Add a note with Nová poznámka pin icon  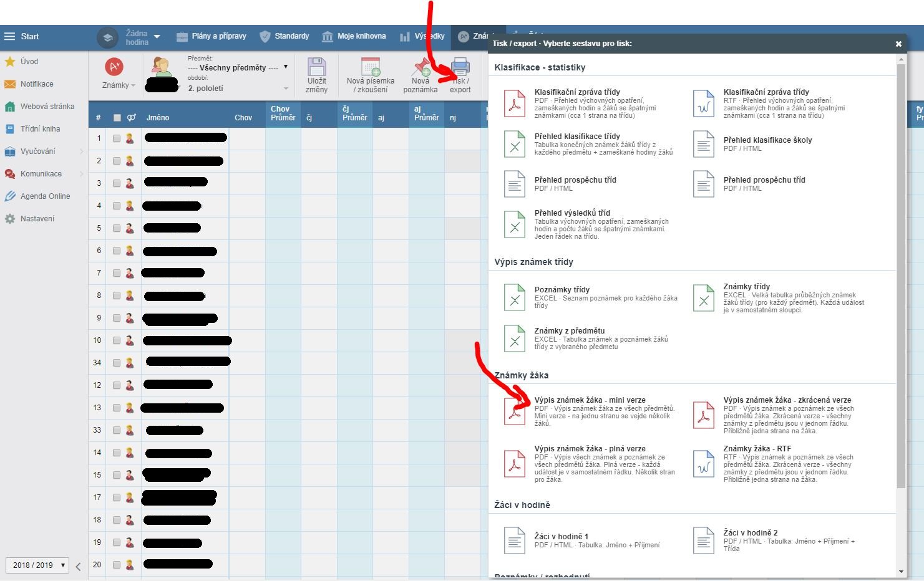pos(421,67)
